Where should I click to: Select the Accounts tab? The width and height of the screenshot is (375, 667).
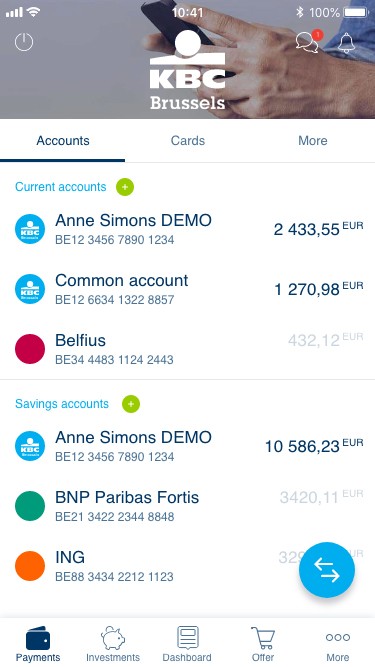tap(62, 141)
